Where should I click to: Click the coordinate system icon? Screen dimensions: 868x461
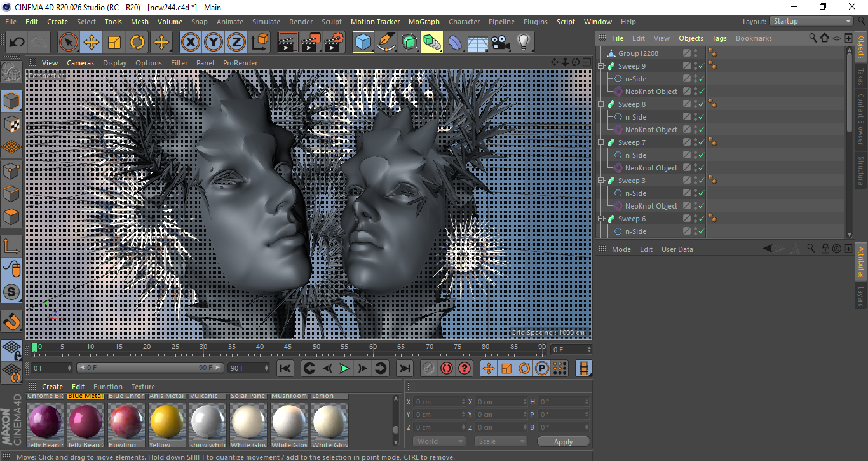[x=259, y=43]
